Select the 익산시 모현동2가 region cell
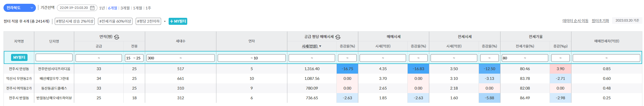Image resolution: width=644 pixels, height=106 pixels. 19,78
